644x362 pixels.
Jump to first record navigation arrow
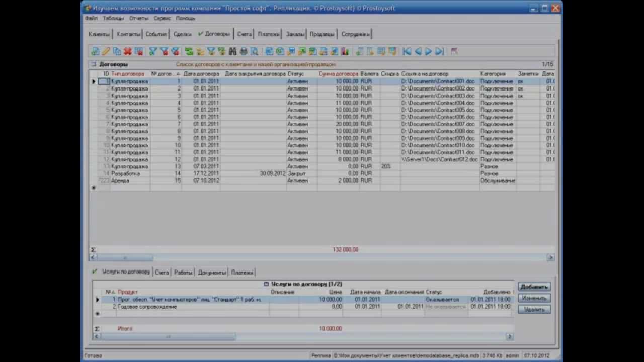tap(407, 51)
